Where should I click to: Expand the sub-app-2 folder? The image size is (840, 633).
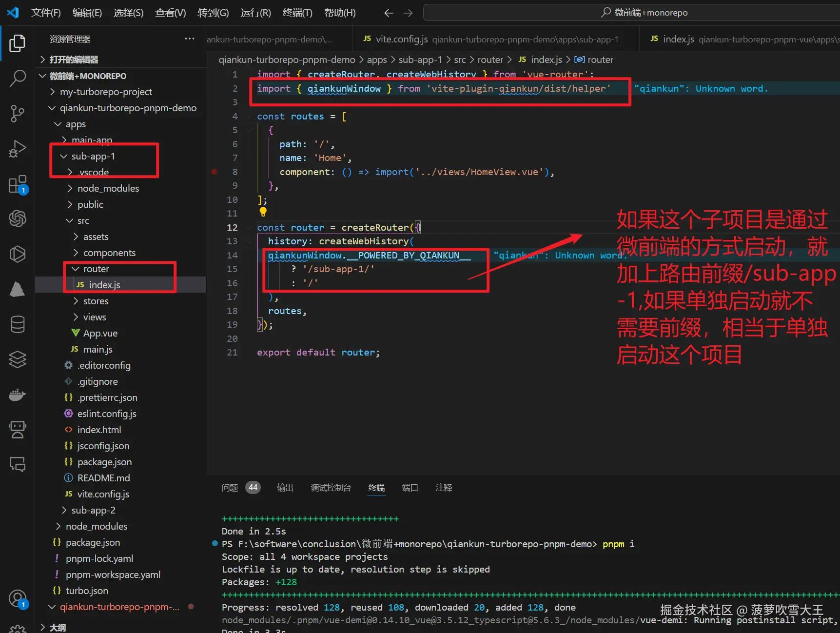pos(120,510)
